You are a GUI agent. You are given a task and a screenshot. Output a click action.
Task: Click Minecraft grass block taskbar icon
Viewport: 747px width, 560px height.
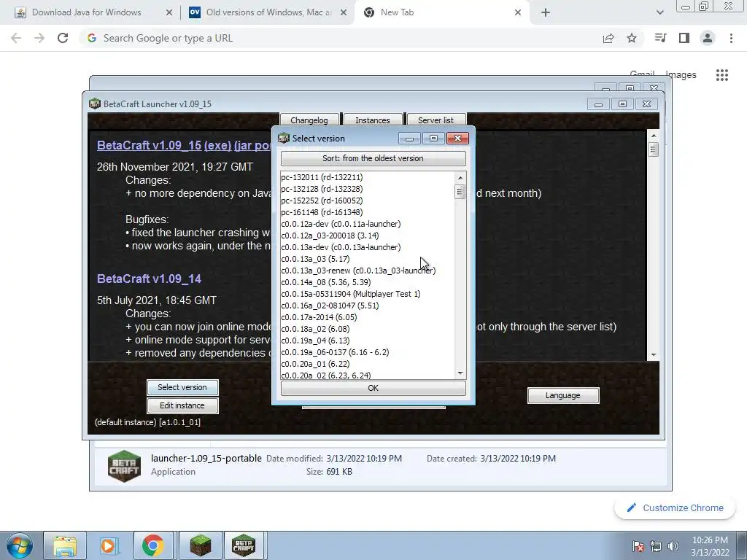pyautogui.click(x=201, y=545)
